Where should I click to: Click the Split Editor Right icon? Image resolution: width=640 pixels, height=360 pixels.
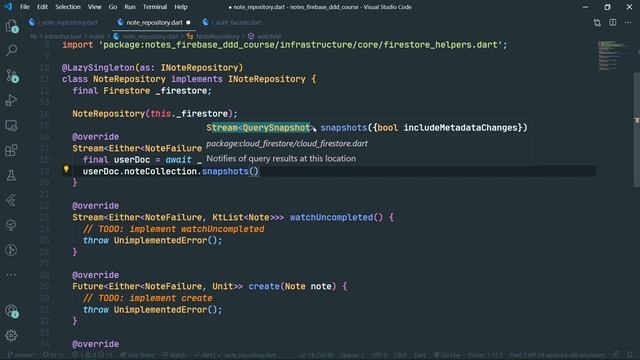(x=613, y=22)
